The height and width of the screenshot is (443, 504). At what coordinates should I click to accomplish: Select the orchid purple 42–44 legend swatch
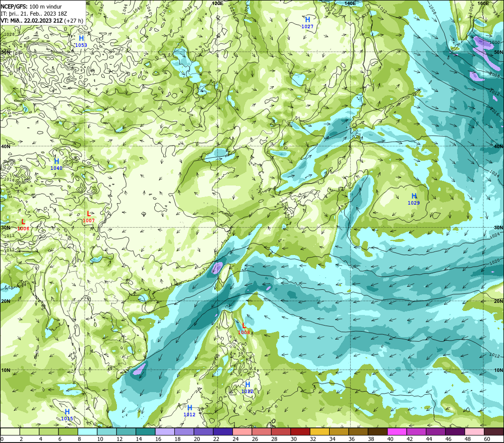point(416,432)
